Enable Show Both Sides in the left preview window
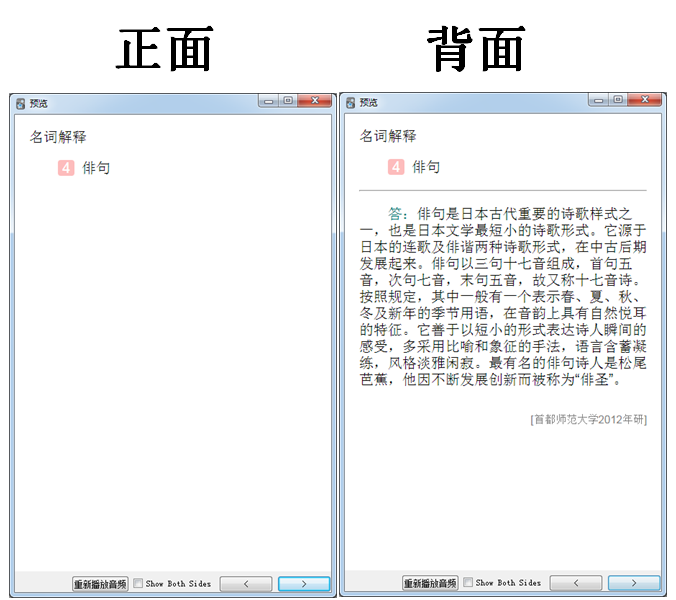This screenshot has width=676, height=600. coord(138,583)
